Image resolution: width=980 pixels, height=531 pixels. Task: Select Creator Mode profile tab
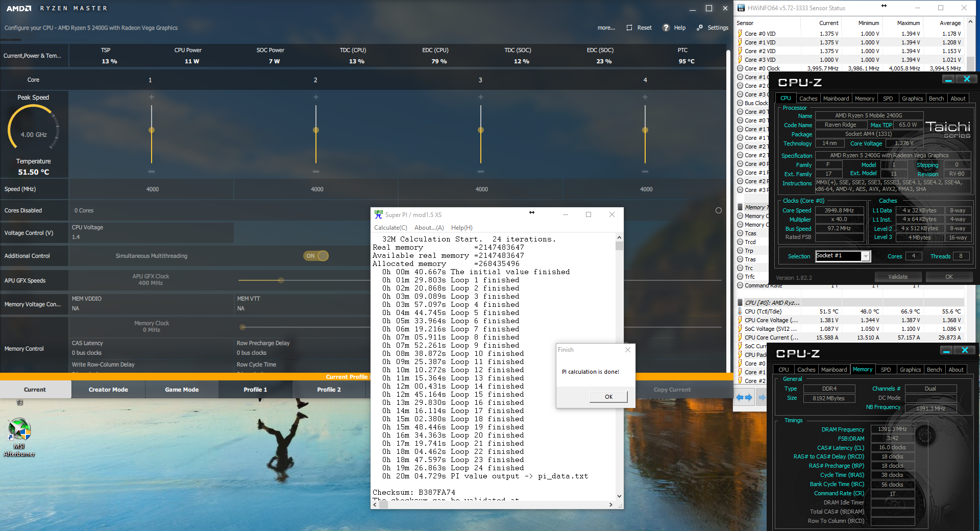(108, 390)
